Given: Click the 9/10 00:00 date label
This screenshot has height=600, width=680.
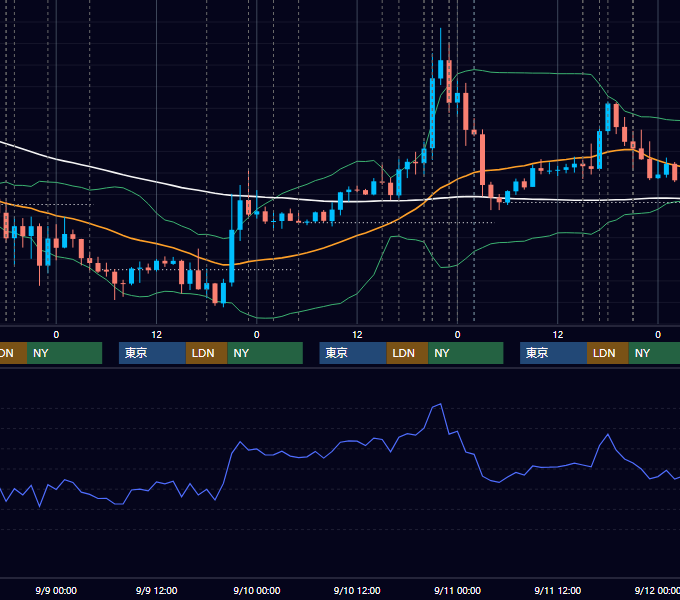Looking at the screenshot, I should click(x=257, y=590).
